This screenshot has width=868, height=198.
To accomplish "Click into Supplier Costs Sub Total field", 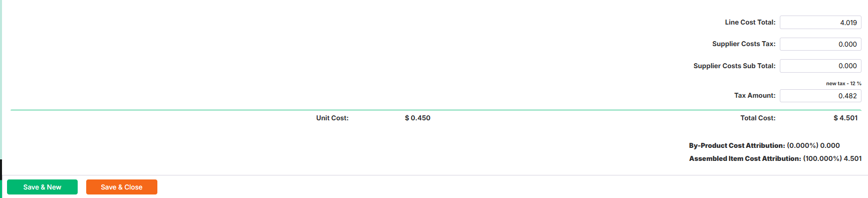I will click(x=820, y=66).
